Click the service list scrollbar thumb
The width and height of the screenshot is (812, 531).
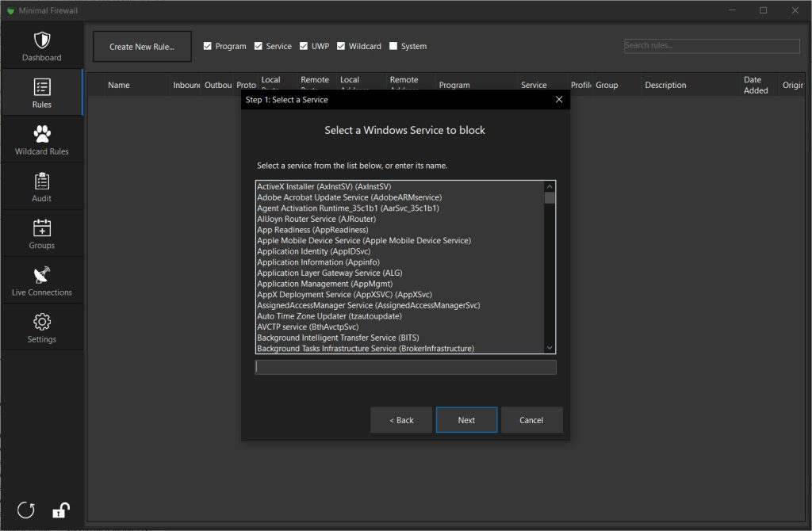(x=550, y=197)
